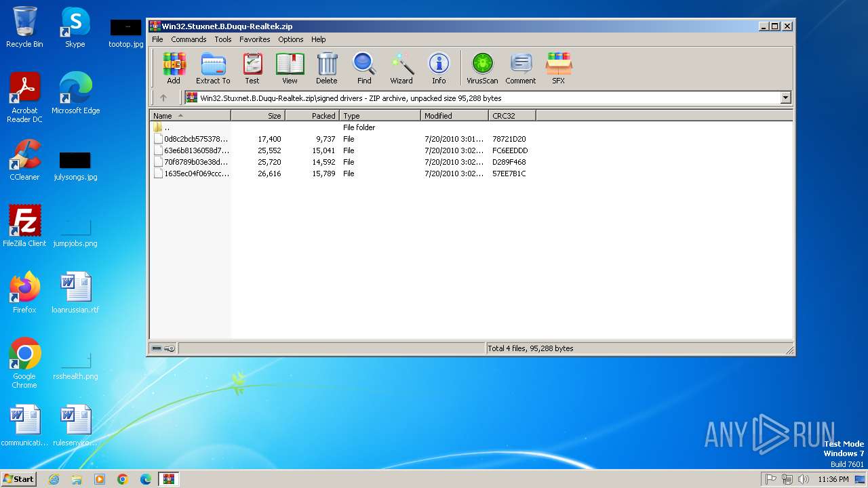Select rsshealth.png desktop file

[75, 365]
